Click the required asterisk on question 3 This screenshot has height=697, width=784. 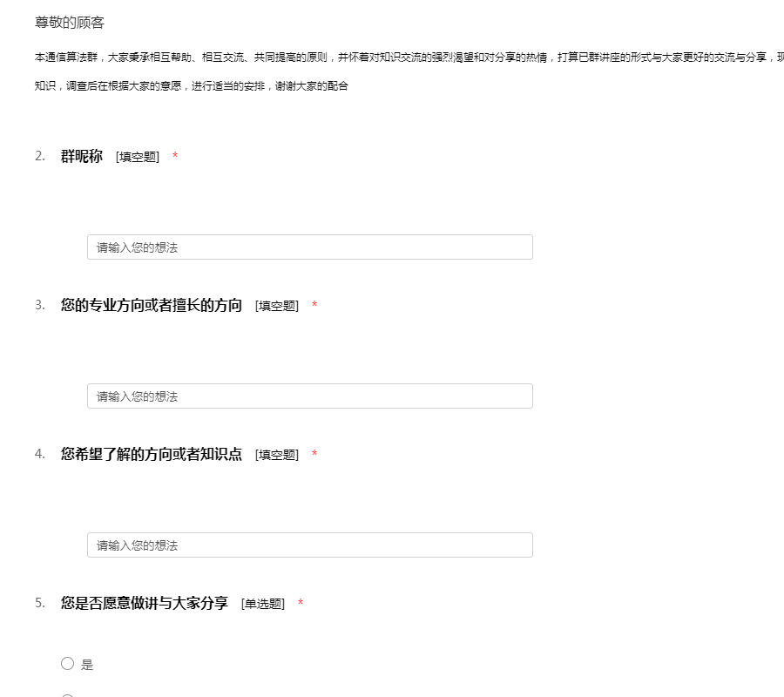point(314,306)
